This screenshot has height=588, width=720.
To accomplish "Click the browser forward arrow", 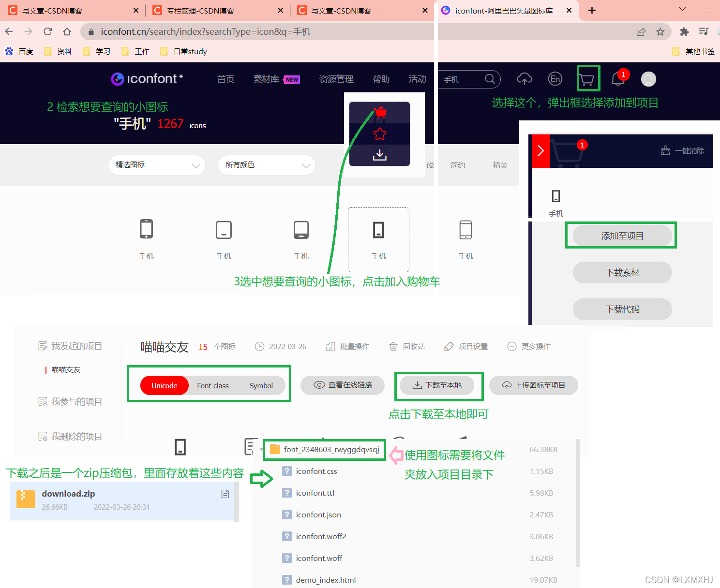I will [x=29, y=31].
